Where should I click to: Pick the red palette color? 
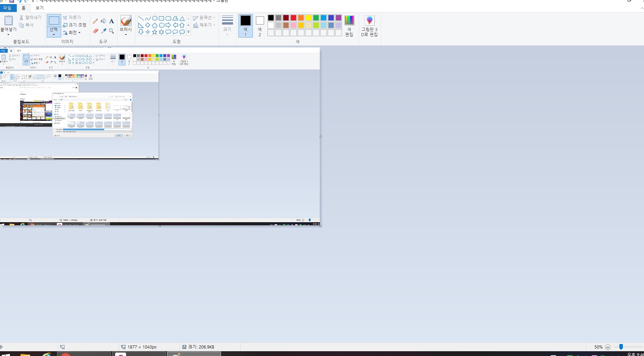293,18
